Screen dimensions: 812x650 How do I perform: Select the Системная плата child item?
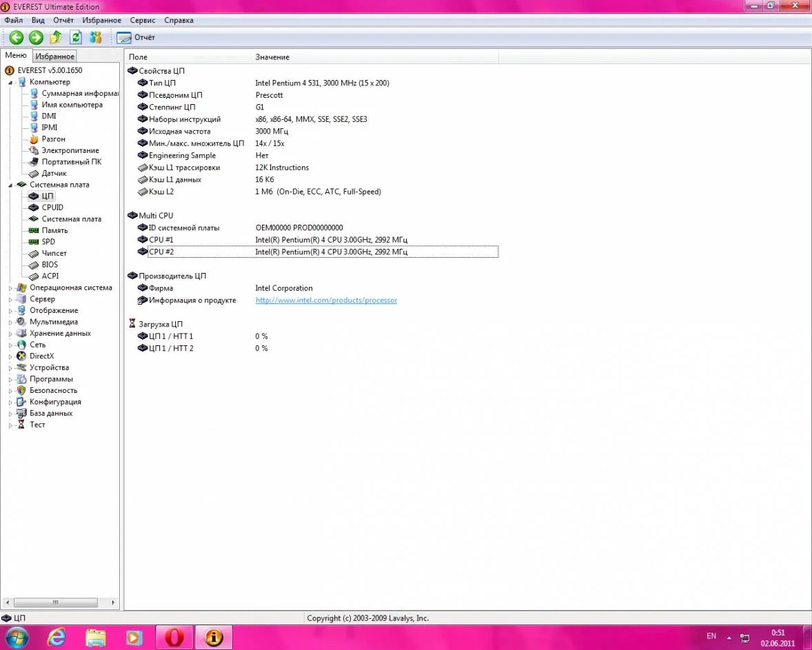[72, 219]
